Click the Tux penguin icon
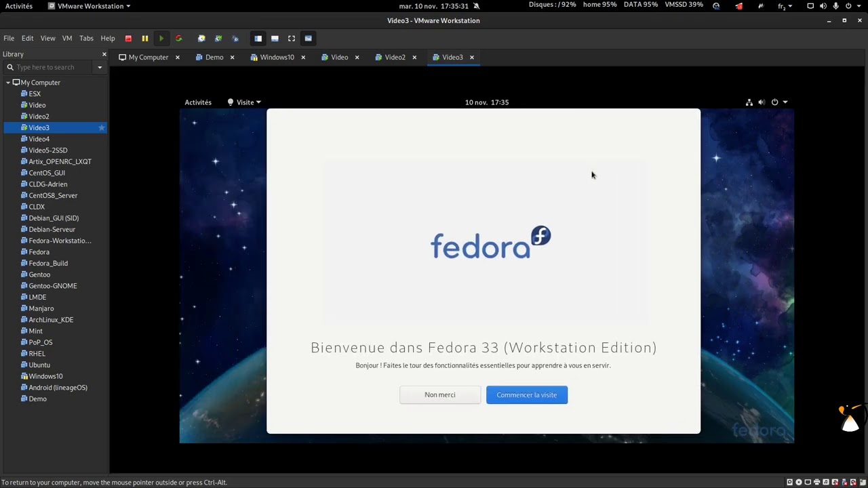Screen dimensions: 868x488 (x=850, y=419)
